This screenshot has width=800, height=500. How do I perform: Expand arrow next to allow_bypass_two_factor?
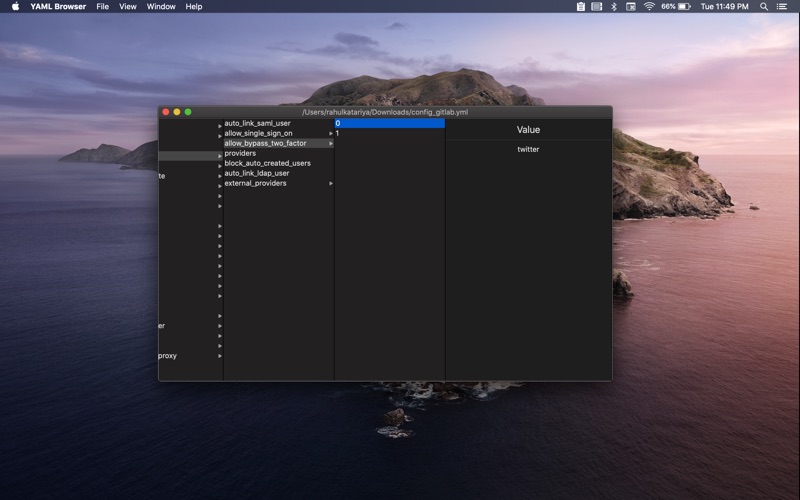point(331,143)
